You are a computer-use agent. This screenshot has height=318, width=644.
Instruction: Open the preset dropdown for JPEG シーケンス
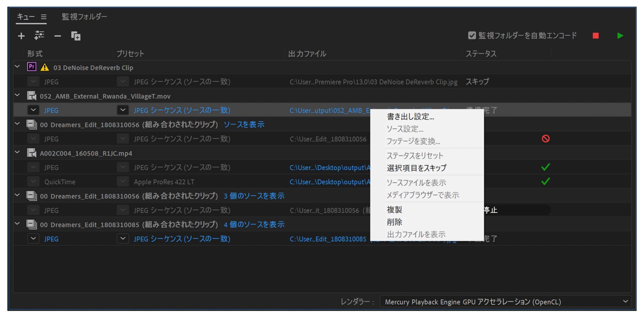[x=123, y=110]
